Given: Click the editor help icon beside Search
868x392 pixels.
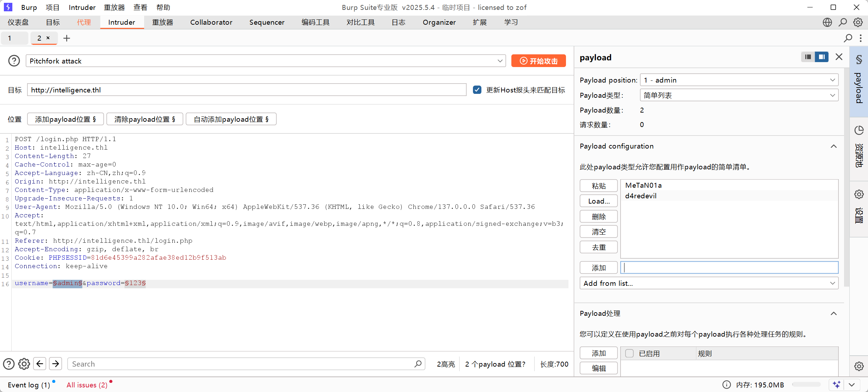Looking at the screenshot, I should click(x=9, y=364).
